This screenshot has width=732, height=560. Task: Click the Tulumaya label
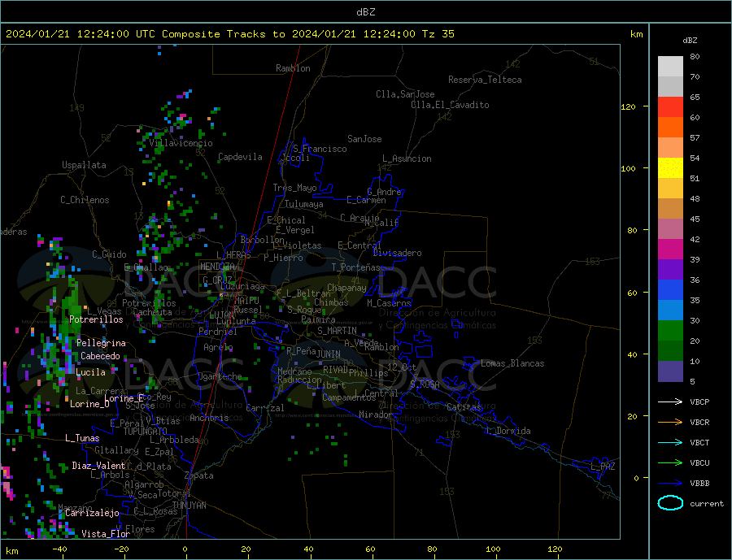pos(304,204)
